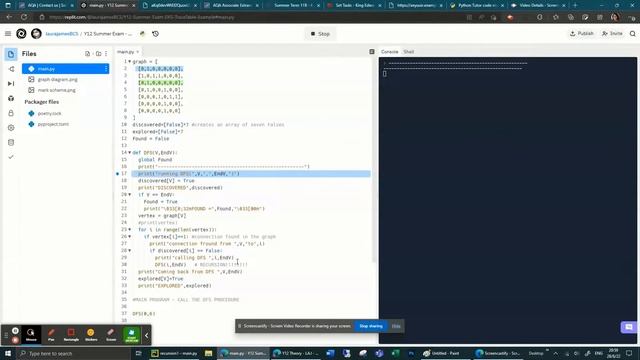Open the main.py file options menu
Image resolution: width=640 pixels, height=360 pixels.
coord(106,69)
